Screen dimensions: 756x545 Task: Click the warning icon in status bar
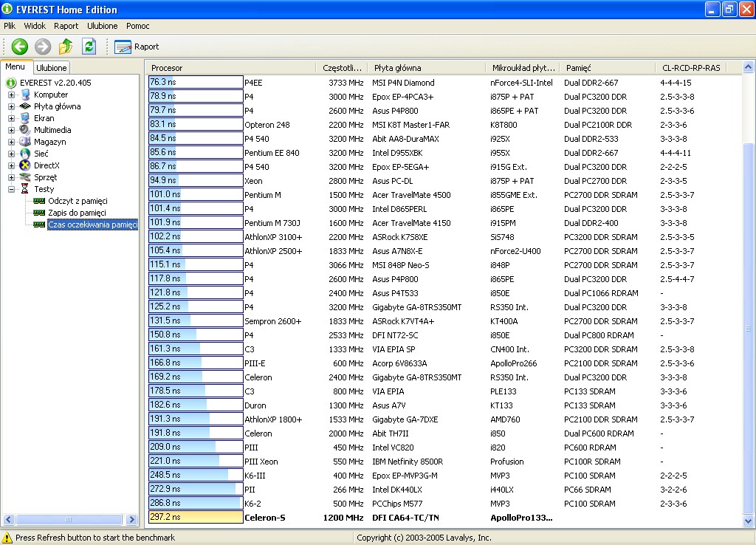[x=7, y=538]
